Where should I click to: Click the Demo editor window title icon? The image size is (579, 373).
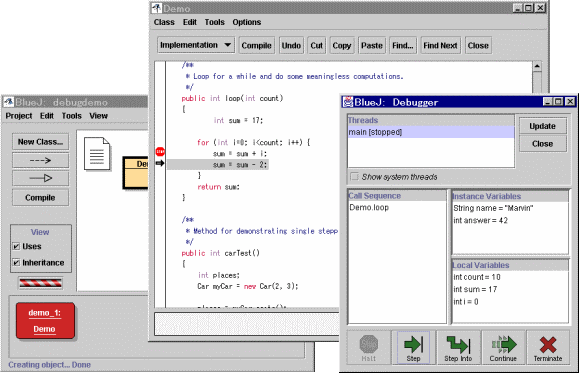[x=157, y=8]
